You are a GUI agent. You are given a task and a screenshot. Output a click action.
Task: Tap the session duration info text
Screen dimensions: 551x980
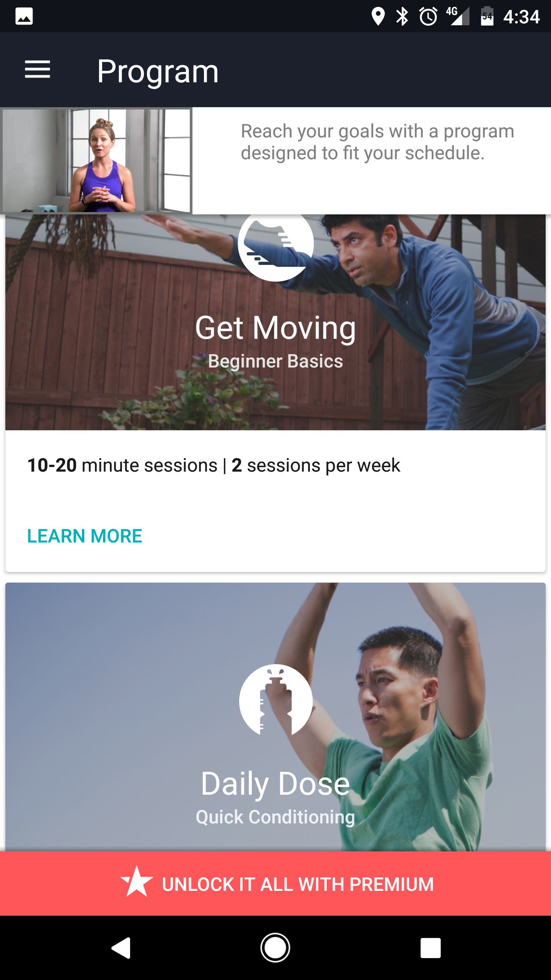click(214, 465)
